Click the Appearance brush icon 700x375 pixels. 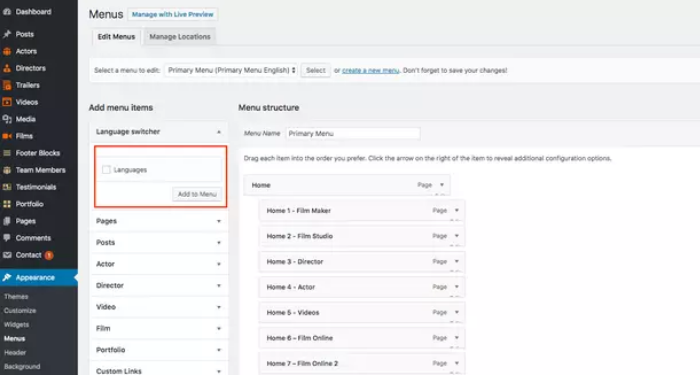(x=7, y=278)
